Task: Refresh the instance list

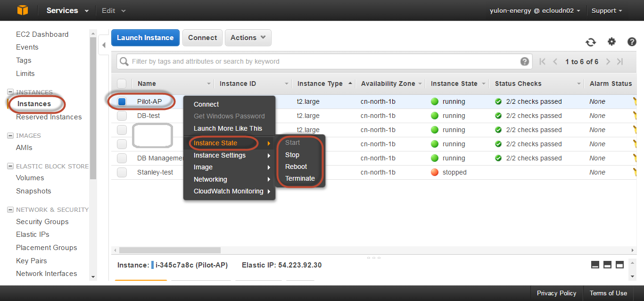Action: tap(591, 42)
